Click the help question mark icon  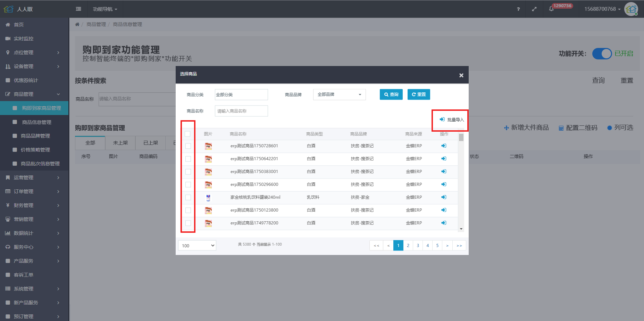(x=518, y=9)
